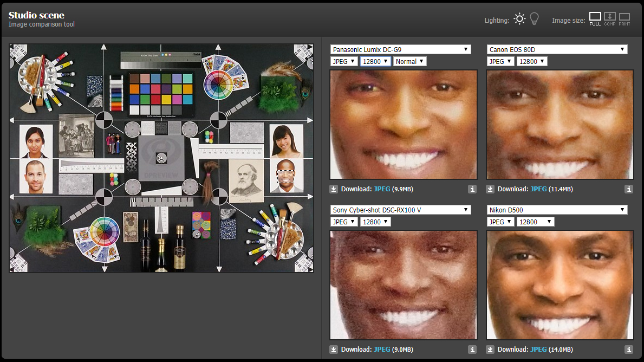644x362 pixels.
Task: Open Canon EOS 80D camera dropdown
Action: point(557,49)
